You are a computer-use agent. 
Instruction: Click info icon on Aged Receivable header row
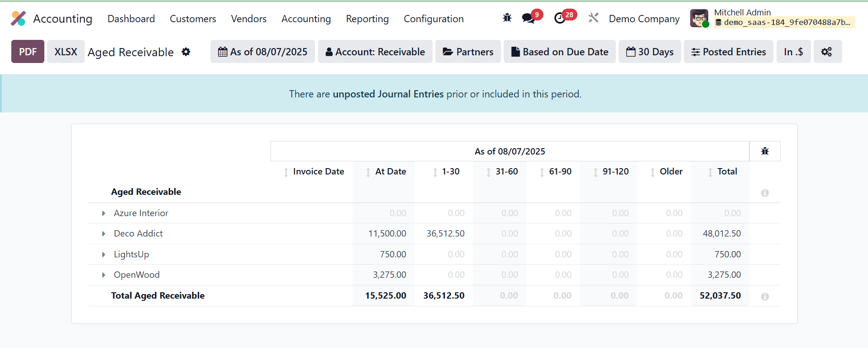click(765, 193)
